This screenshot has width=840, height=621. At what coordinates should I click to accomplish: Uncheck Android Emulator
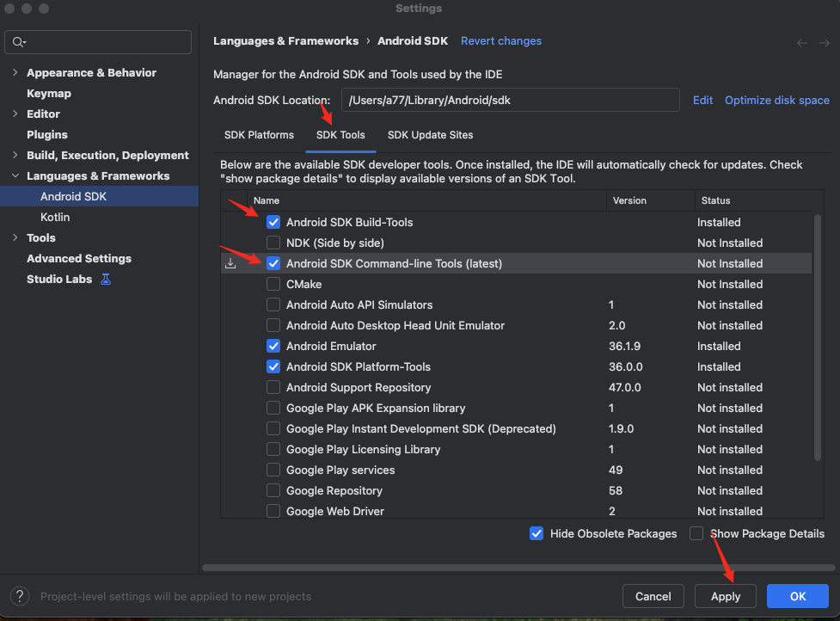coord(273,346)
